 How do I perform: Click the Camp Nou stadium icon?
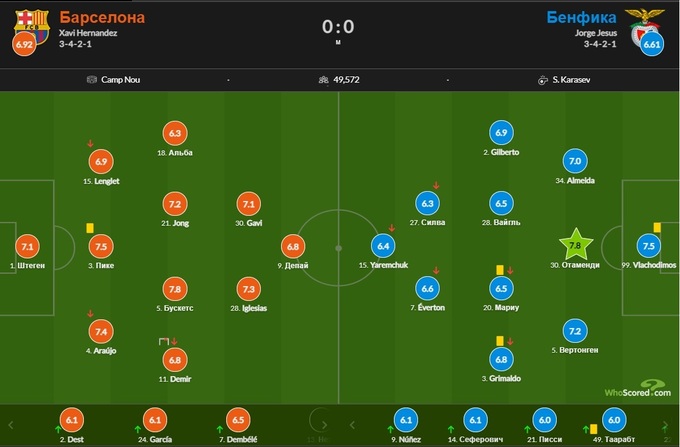point(91,80)
